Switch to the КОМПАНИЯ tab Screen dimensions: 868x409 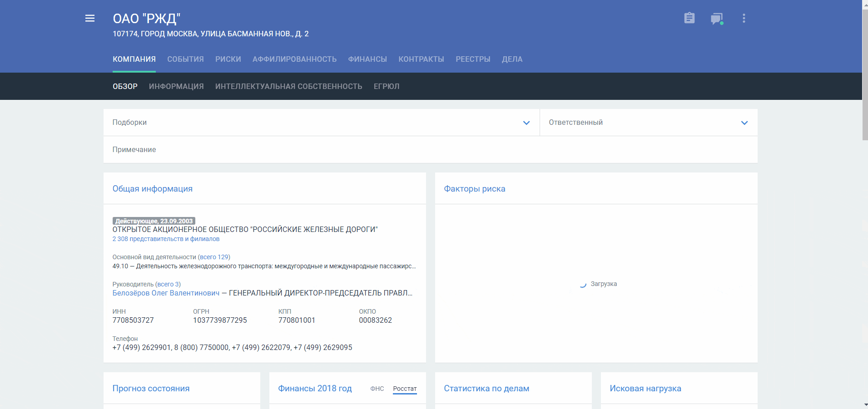[x=134, y=59]
